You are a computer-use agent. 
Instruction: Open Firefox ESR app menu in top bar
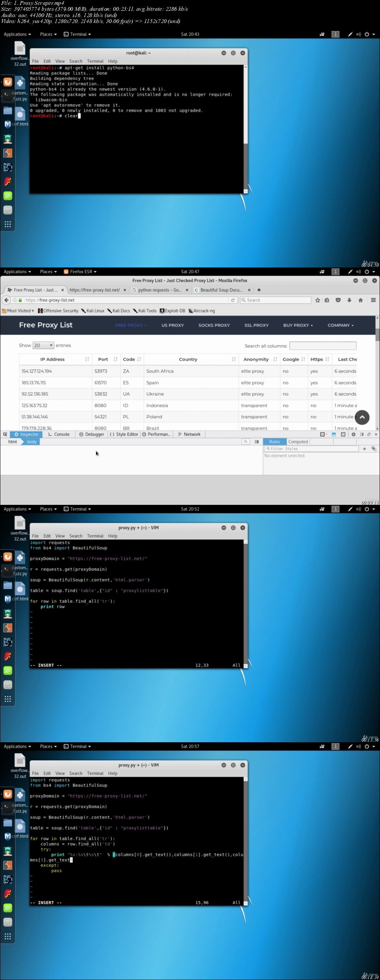(80, 272)
